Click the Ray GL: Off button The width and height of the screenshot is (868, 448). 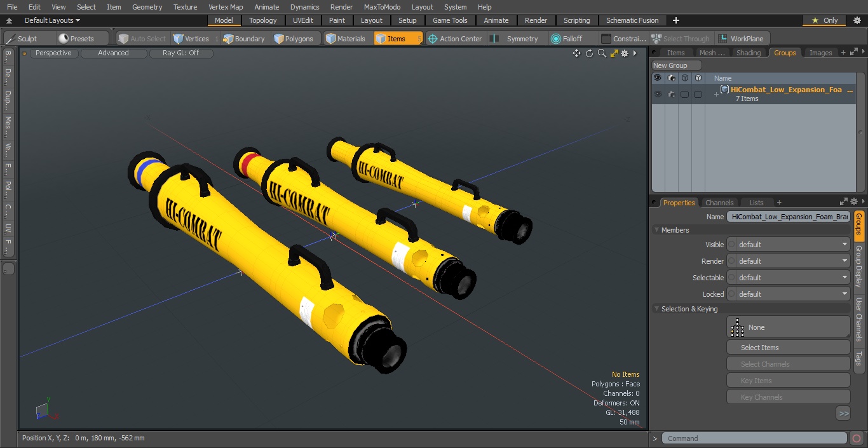(x=180, y=53)
